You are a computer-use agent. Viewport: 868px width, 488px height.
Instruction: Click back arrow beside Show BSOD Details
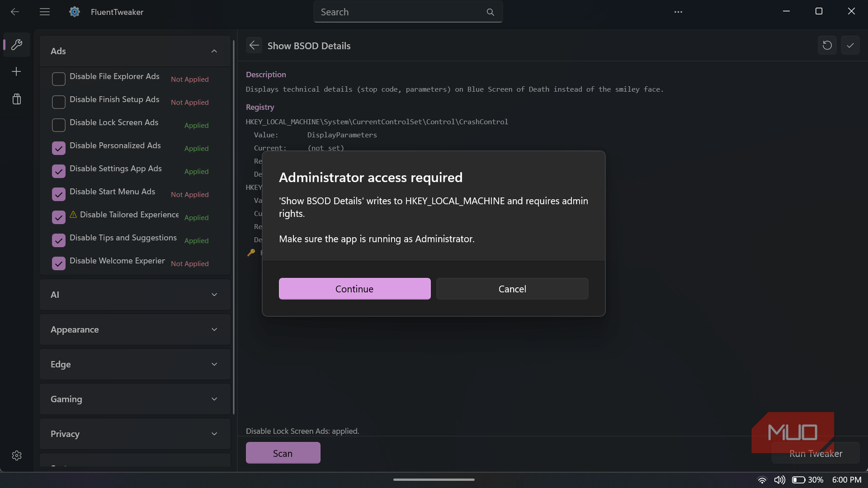[254, 45]
